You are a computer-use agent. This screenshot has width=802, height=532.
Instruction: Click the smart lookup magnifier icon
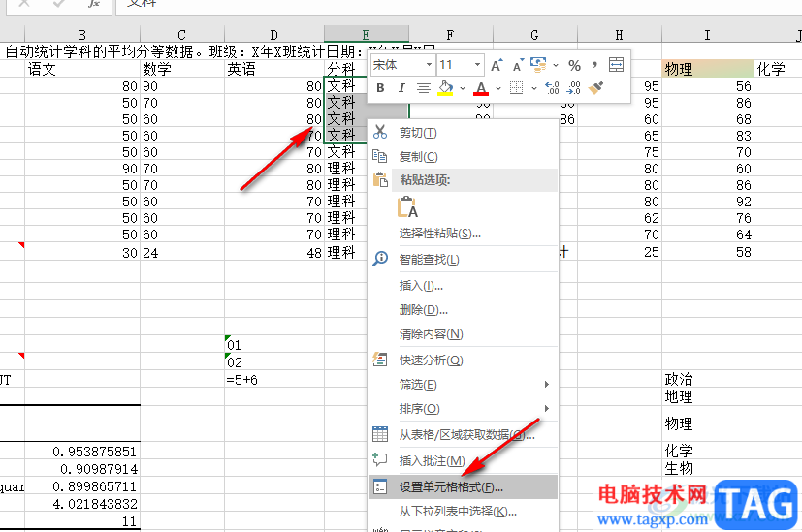pyautogui.click(x=380, y=259)
